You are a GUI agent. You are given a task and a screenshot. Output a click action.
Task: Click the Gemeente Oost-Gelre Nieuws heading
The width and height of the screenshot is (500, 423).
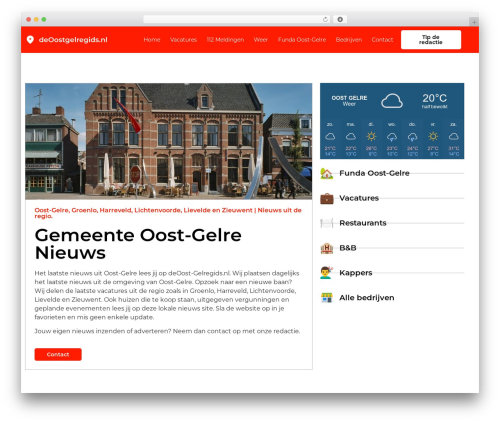click(x=138, y=244)
